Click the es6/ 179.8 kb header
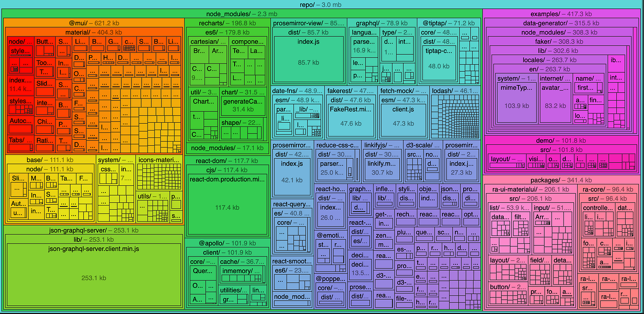 pyautogui.click(x=227, y=32)
